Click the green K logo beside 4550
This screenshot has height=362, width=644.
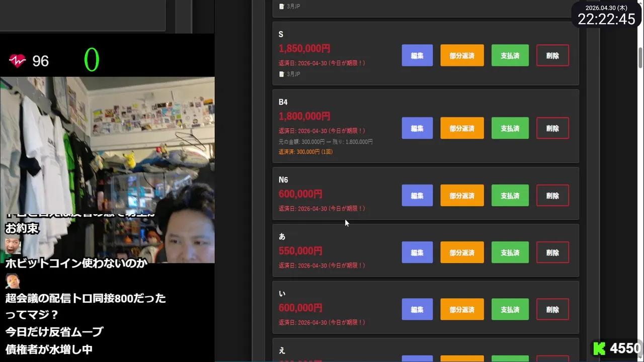[x=599, y=348]
